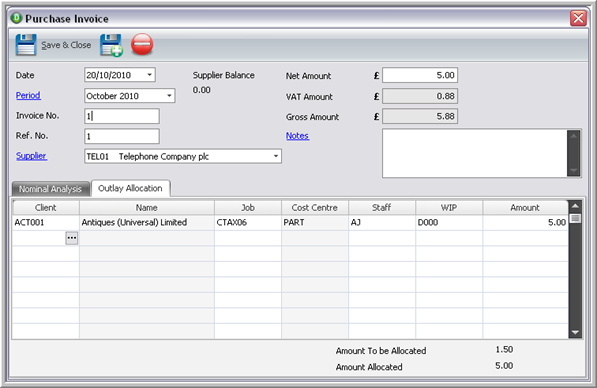Image resolution: width=597 pixels, height=388 pixels.
Task: Click the Save & Close floppy disk icon
Action: pos(26,45)
